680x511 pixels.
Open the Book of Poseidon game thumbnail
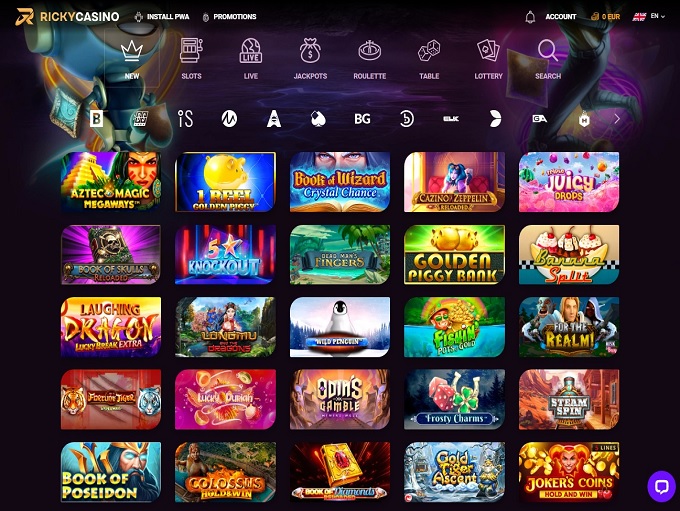point(111,472)
